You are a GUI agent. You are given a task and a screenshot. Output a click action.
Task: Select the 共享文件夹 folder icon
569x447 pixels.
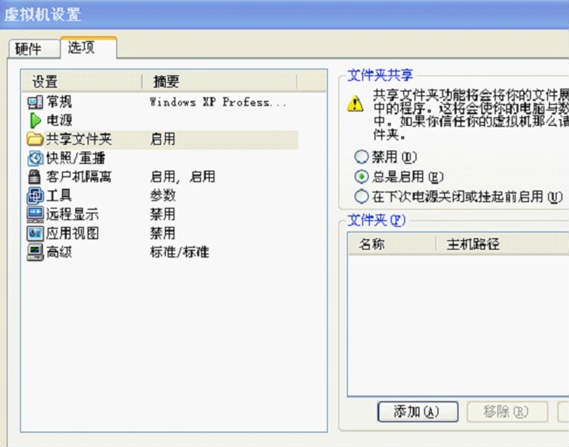click(35, 139)
